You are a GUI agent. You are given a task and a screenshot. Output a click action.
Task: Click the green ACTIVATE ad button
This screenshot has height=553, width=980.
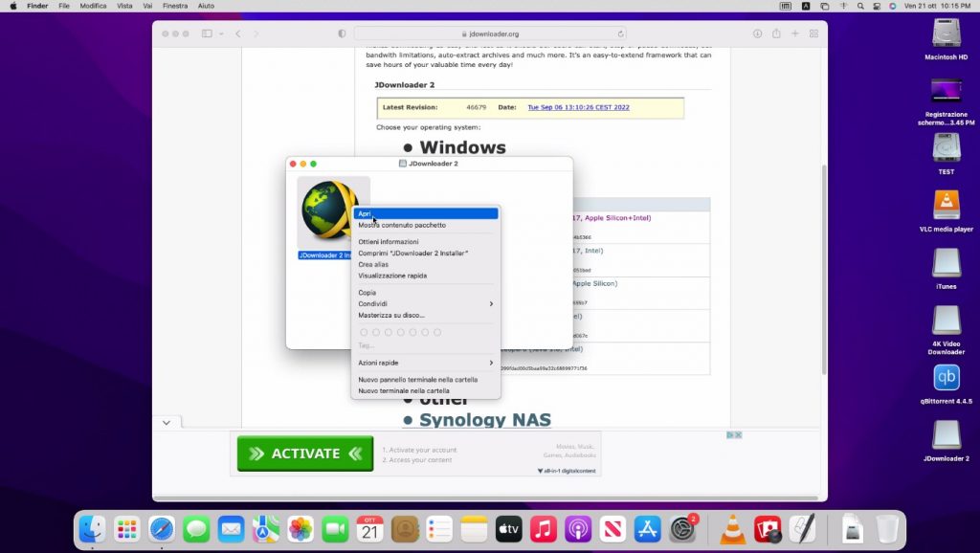(305, 453)
